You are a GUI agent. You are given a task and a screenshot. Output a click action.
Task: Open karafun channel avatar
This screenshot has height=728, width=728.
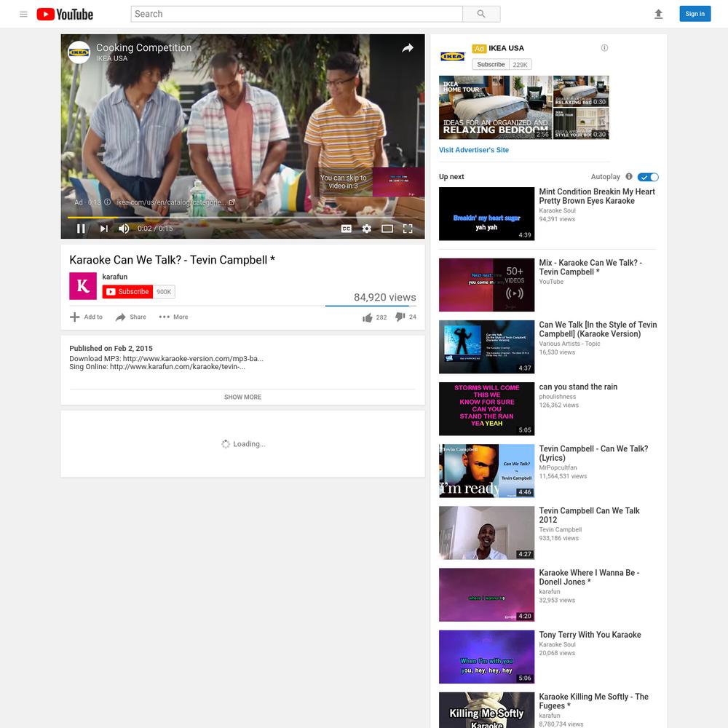point(83,286)
